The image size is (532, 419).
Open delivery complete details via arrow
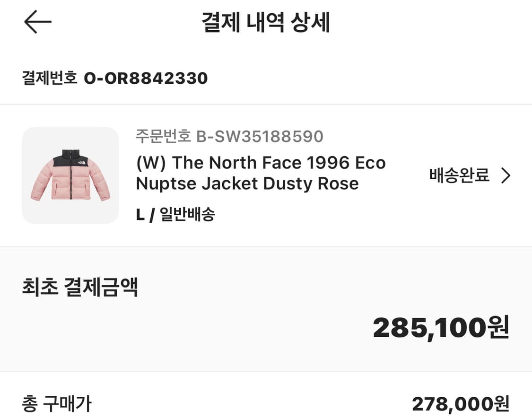coord(506,175)
